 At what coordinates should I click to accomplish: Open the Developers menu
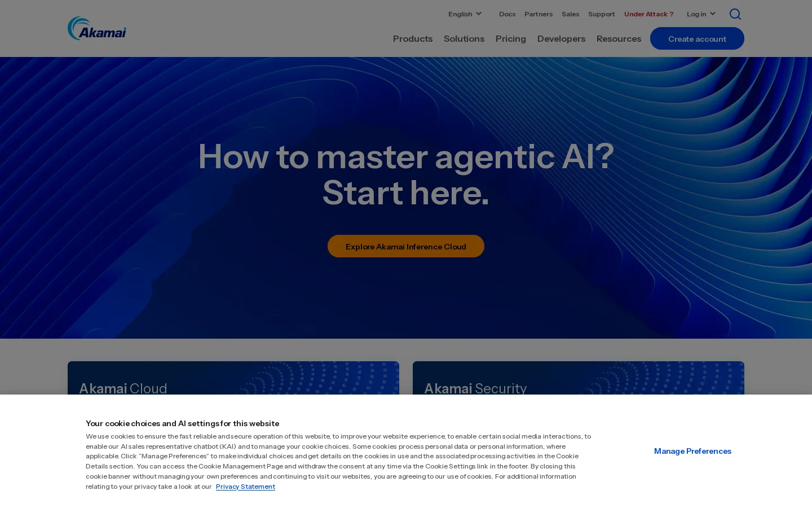(561, 38)
